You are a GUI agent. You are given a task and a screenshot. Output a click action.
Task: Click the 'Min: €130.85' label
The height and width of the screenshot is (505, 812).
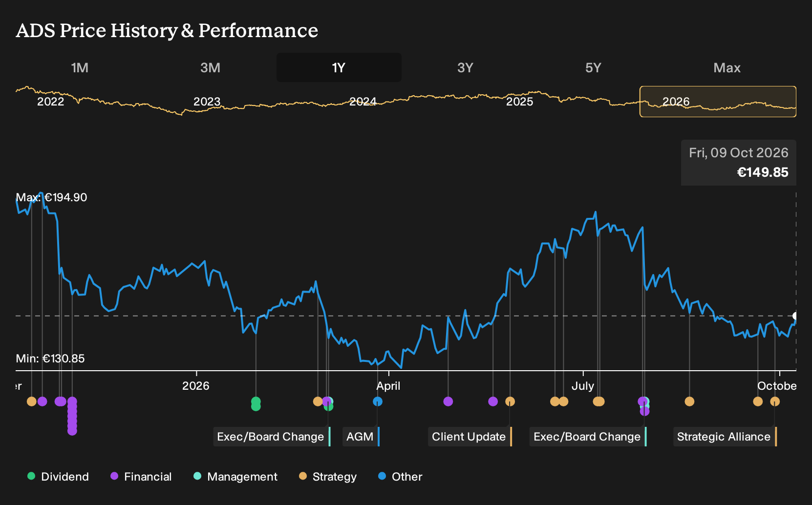(50, 358)
